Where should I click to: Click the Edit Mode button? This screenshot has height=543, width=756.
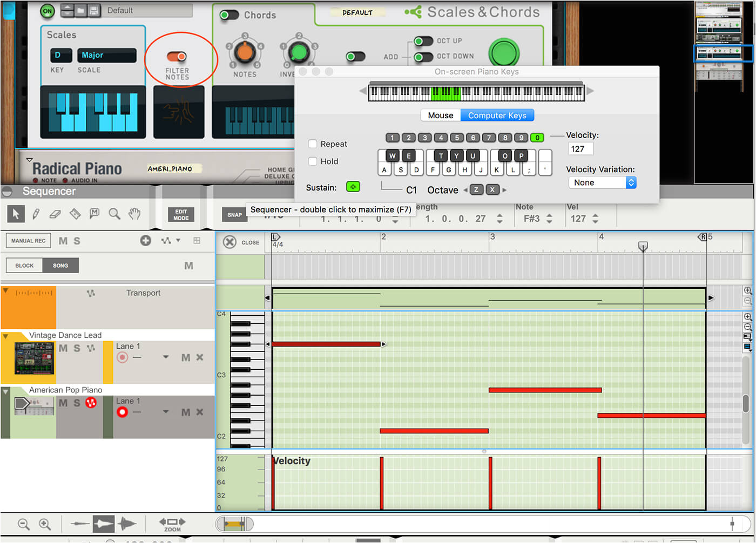pos(181,215)
